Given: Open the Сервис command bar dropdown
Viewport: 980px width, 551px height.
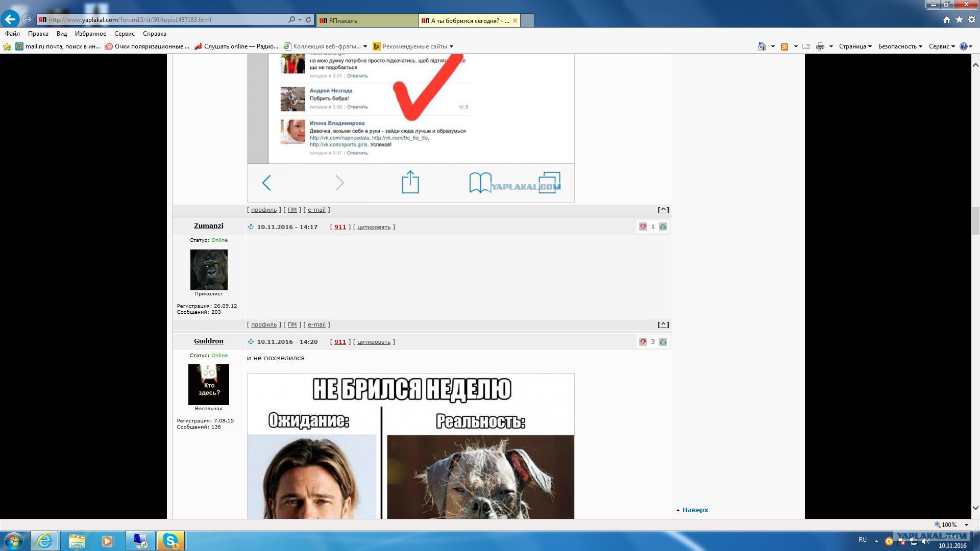Looking at the screenshot, I should coord(942,46).
